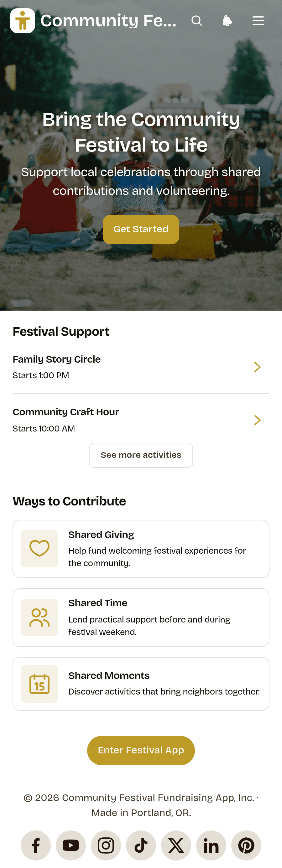
Task: Open the hamburger menu
Action: tap(258, 21)
